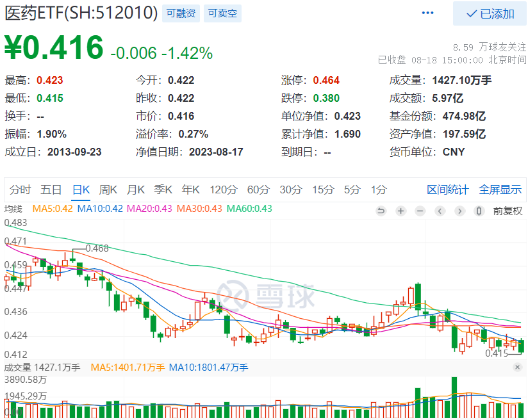Zoom in the K-line chart with plus icon

[400, 211]
